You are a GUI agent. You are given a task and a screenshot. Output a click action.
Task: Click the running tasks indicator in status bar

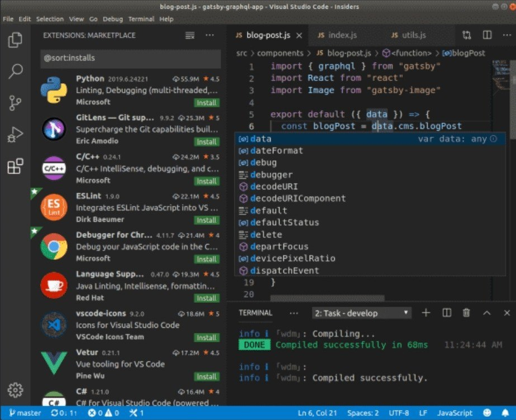[136, 413]
